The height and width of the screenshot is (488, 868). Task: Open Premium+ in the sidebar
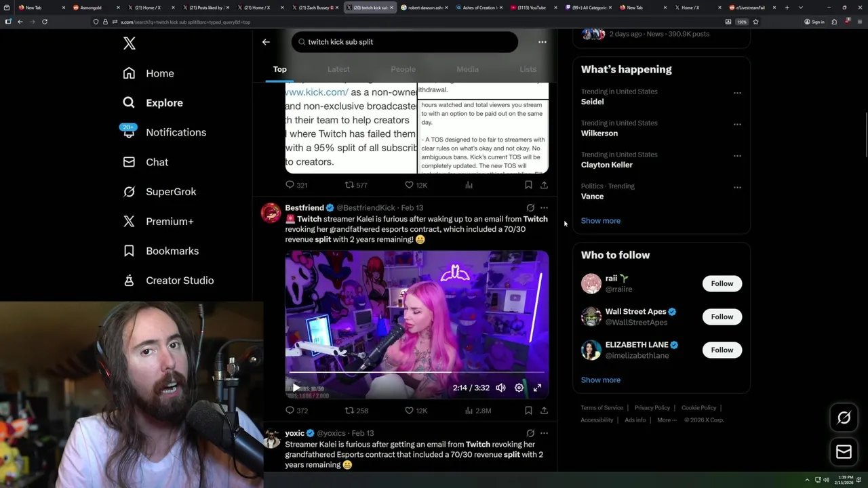coord(158,221)
